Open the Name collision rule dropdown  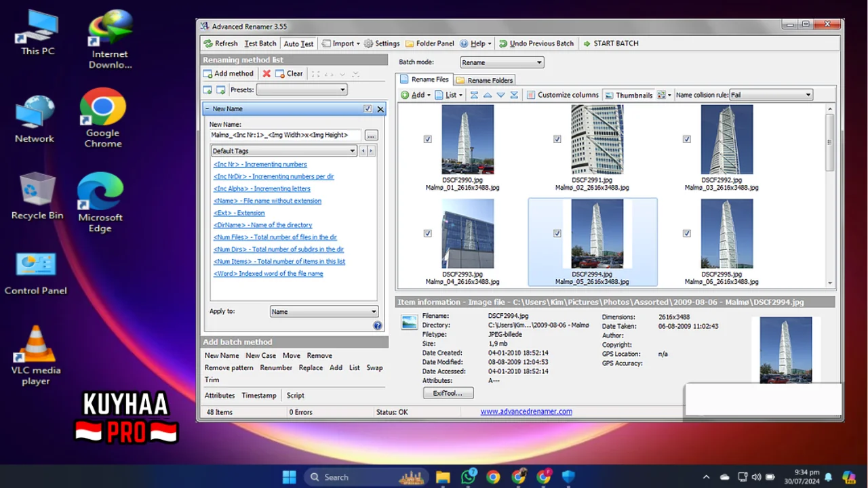770,95
